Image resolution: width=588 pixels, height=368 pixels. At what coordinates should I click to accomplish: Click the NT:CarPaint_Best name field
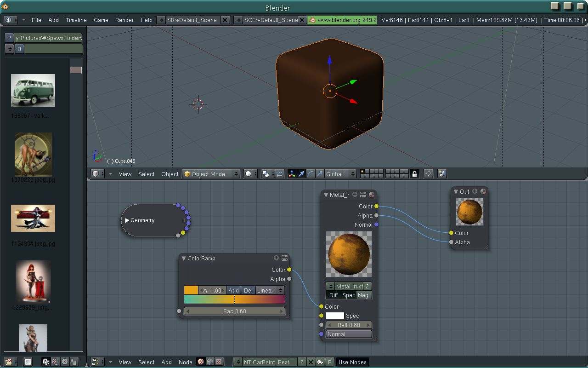click(x=269, y=362)
